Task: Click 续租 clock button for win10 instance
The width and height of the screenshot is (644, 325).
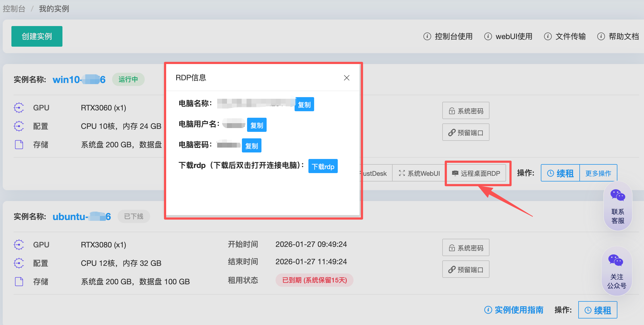Action: (560, 173)
